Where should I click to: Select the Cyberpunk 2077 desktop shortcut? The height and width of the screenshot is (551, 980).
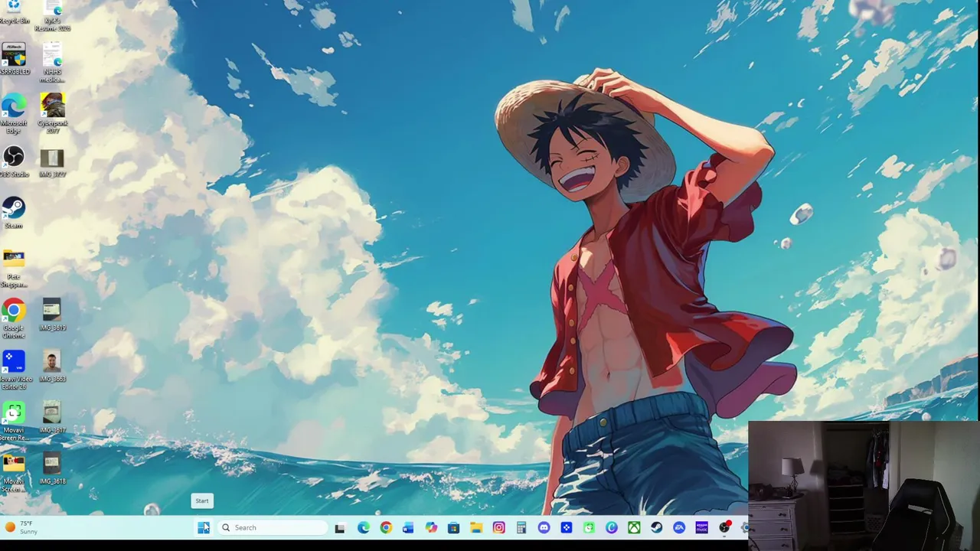pos(52,113)
